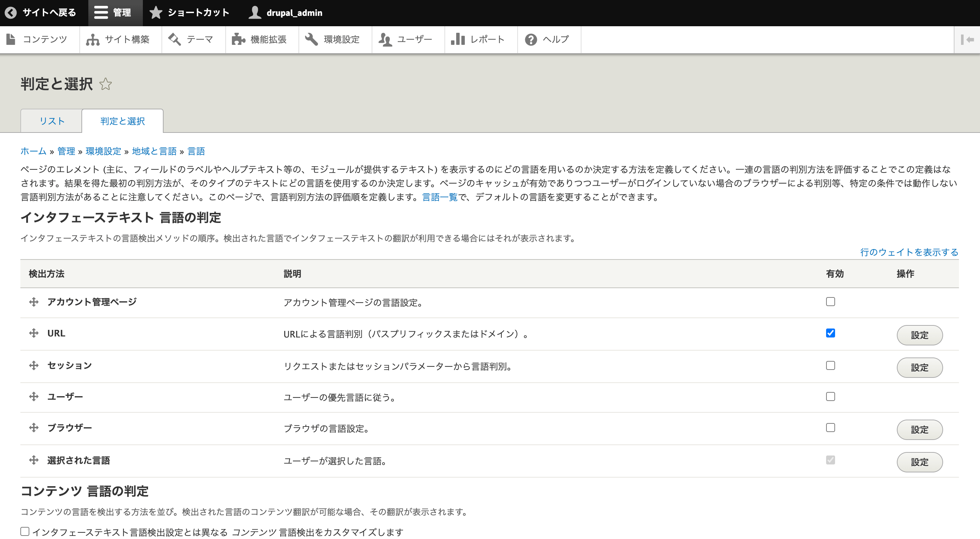Screen dimensions: 980x539
Task: Open 設定 for the セッション row
Action: click(920, 367)
